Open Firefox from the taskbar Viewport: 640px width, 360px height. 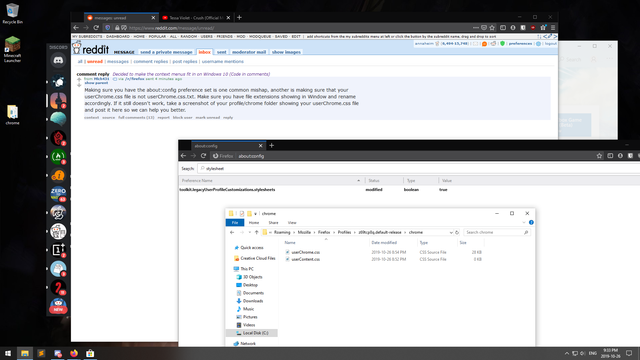74,353
